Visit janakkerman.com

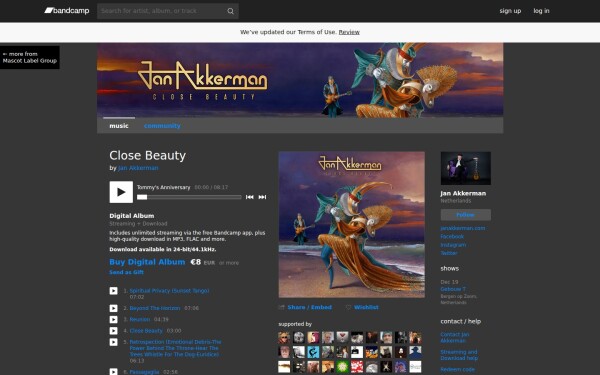tap(463, 228)
